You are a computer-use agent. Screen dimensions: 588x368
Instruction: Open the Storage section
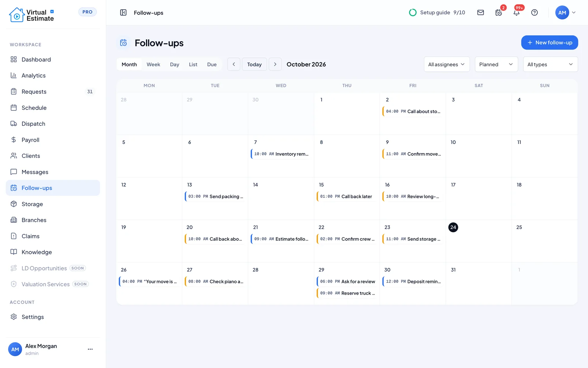53,204
